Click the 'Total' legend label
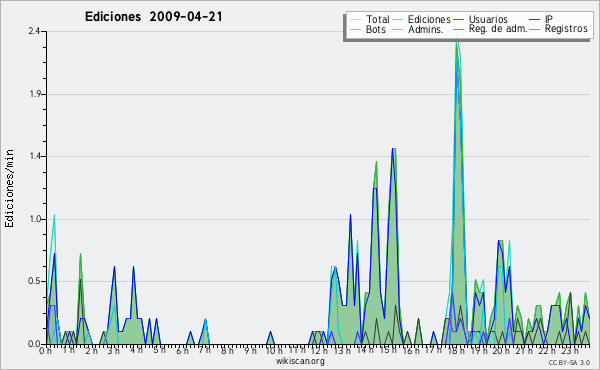600x370 pixels. point(378,19)
